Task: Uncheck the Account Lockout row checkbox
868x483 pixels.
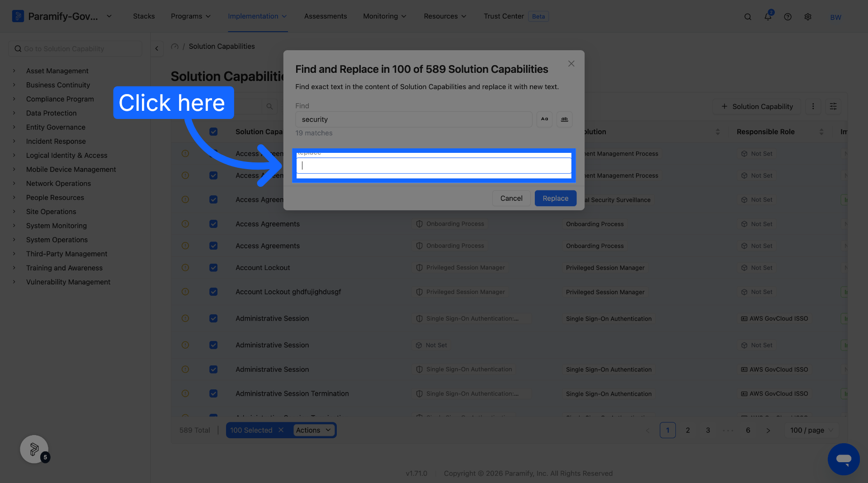Action: click(213, 268)
